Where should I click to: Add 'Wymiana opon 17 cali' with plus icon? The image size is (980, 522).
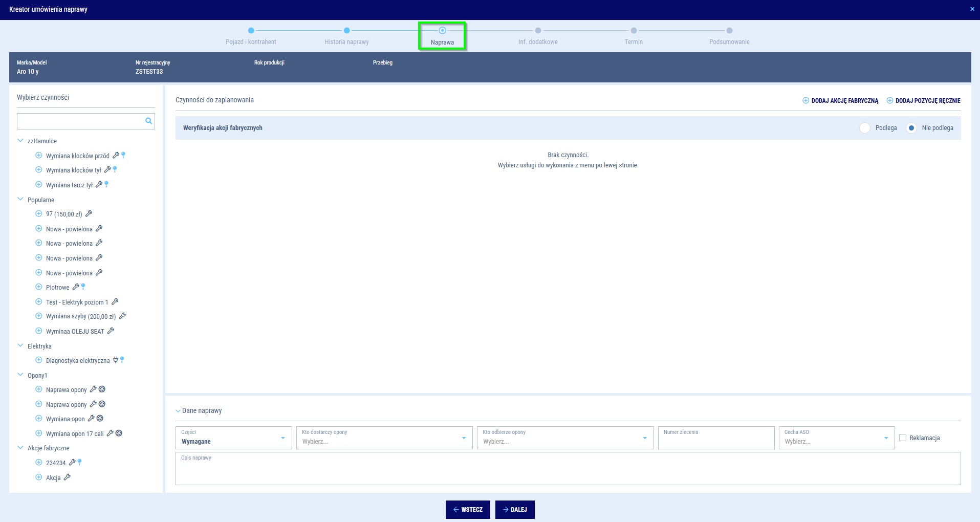tap(38, 433)
